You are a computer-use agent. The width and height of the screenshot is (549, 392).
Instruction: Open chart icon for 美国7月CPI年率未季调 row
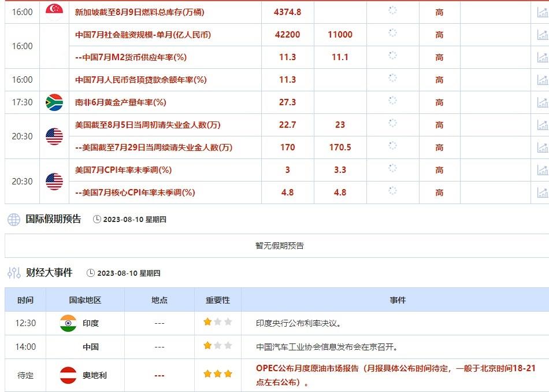click(543, 170)
